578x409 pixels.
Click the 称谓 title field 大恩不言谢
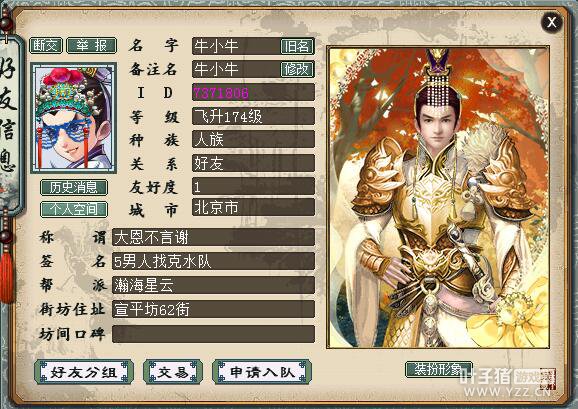[x=213, y=237]
